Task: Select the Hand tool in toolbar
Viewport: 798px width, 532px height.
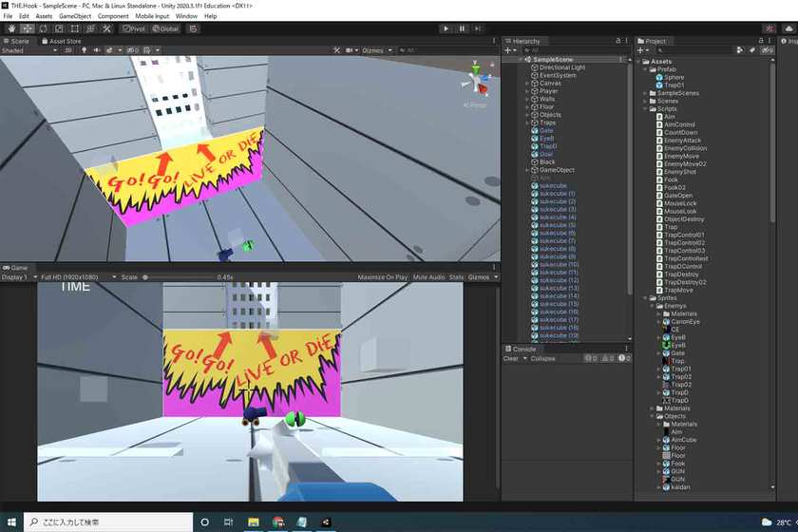Action: coord(10,28)
